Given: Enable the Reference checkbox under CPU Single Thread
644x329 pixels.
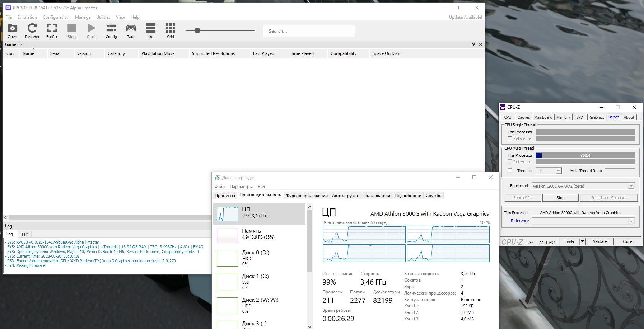Looking at the screenshot, I should (x=510, y=138).
